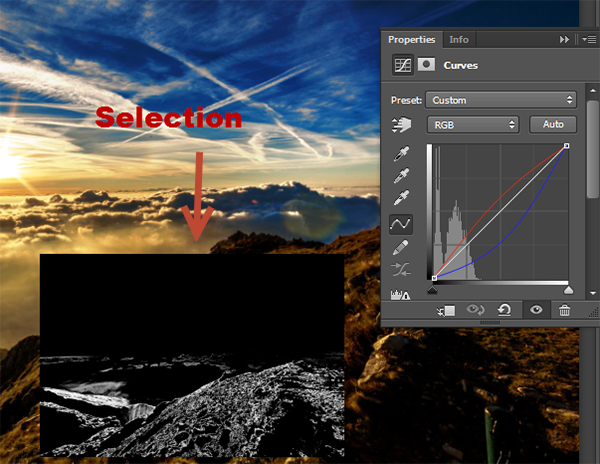Image resolution: width=600 pixels, height=464 pixels.
Task: Click the Auto button
Action: (553, 125)
